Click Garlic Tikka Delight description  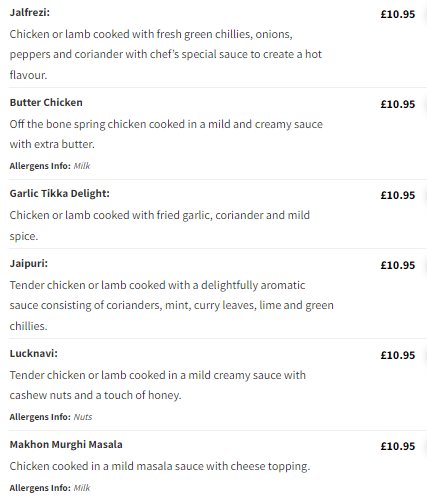tap(160, 225)
